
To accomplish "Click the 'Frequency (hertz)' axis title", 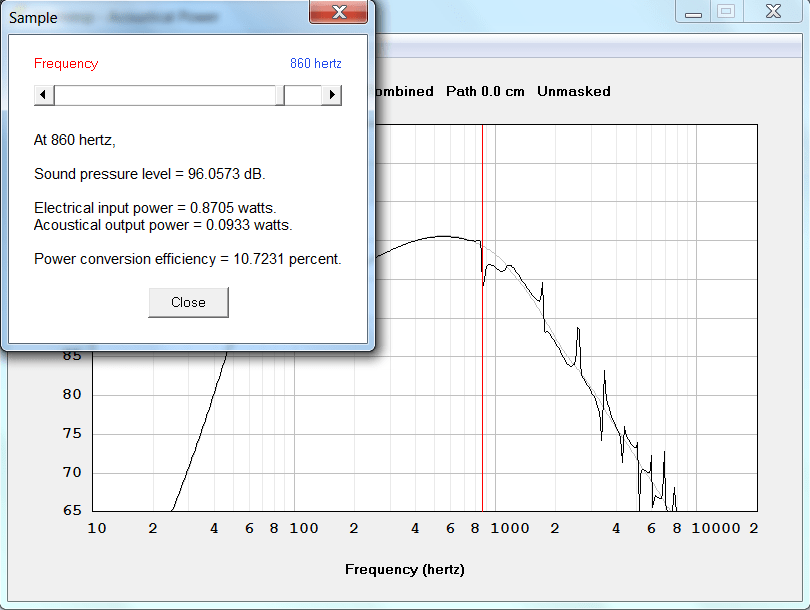I will tap(405, 569).
